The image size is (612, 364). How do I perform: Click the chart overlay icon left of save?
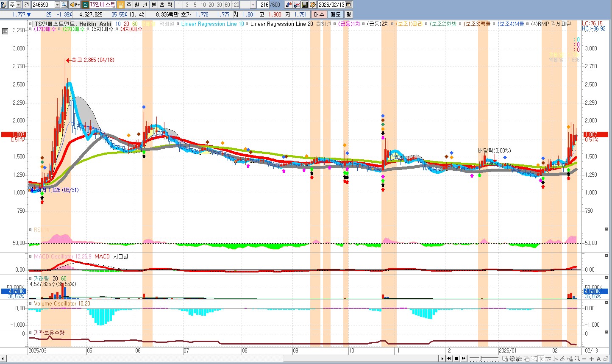pos(297,5)
